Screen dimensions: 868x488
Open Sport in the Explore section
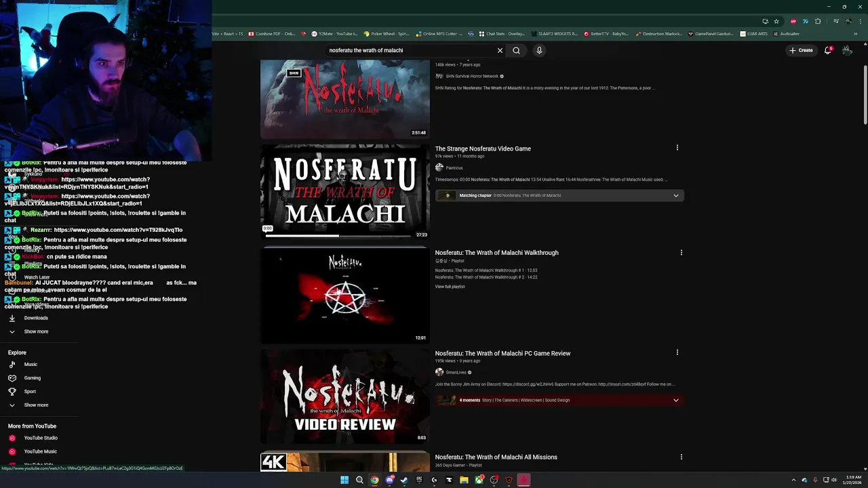(x=30, y=391)
